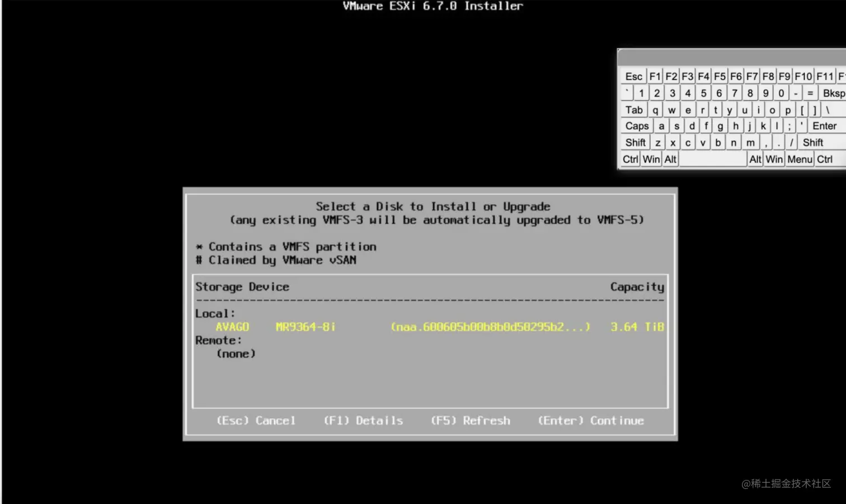Image resolution: width=846 pixels, height=504 pixels.
Task: Click the m key
Action: coord(750,143)
